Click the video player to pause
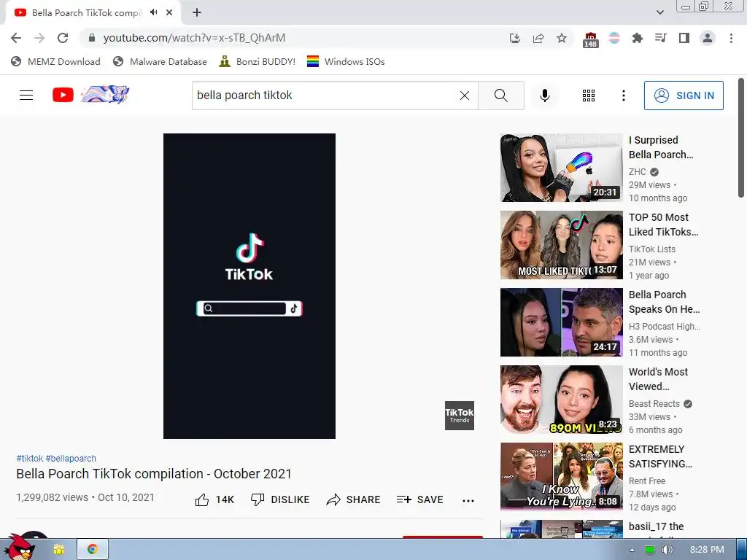Screen dimensions: 747x560 pos(249,286)
